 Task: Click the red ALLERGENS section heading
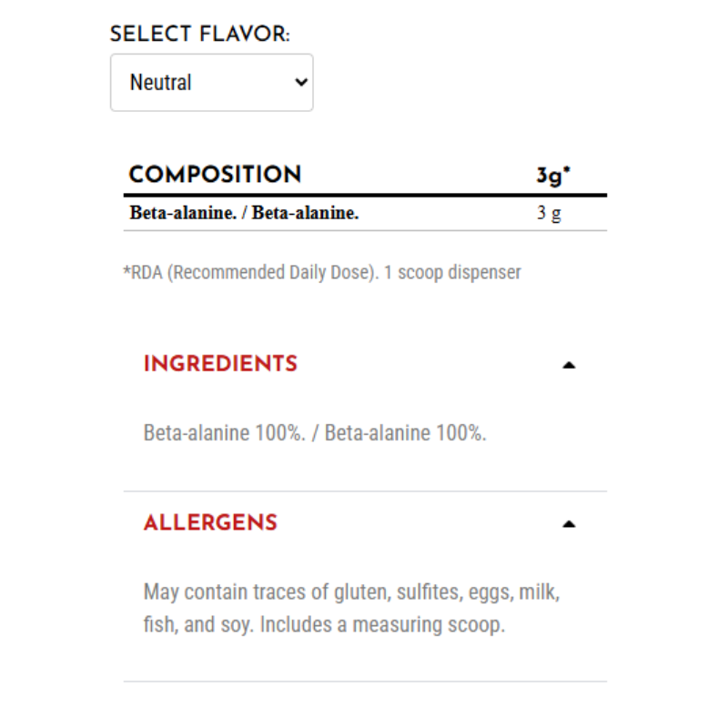click(x=210, y=523)
